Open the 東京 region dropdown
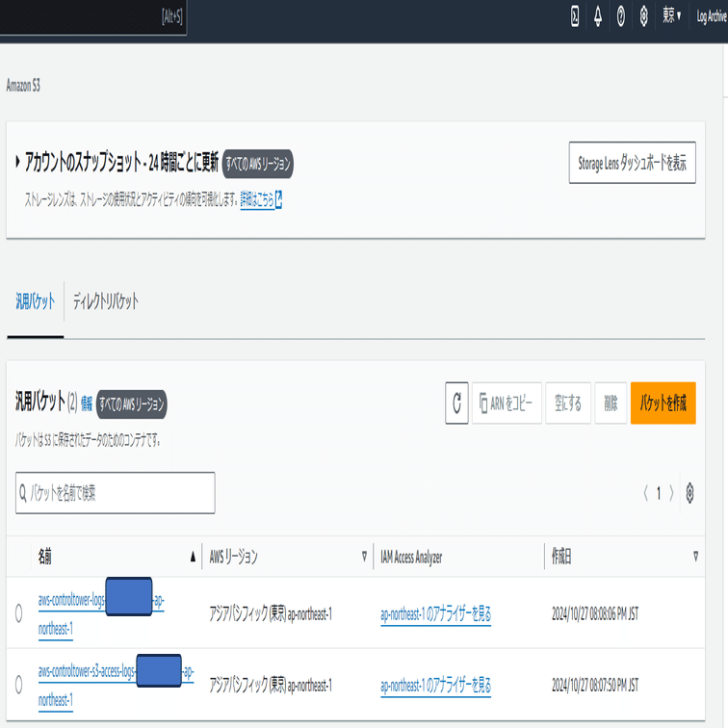The width and height of the screenshot is (728, 728). [x=671, y=15]
